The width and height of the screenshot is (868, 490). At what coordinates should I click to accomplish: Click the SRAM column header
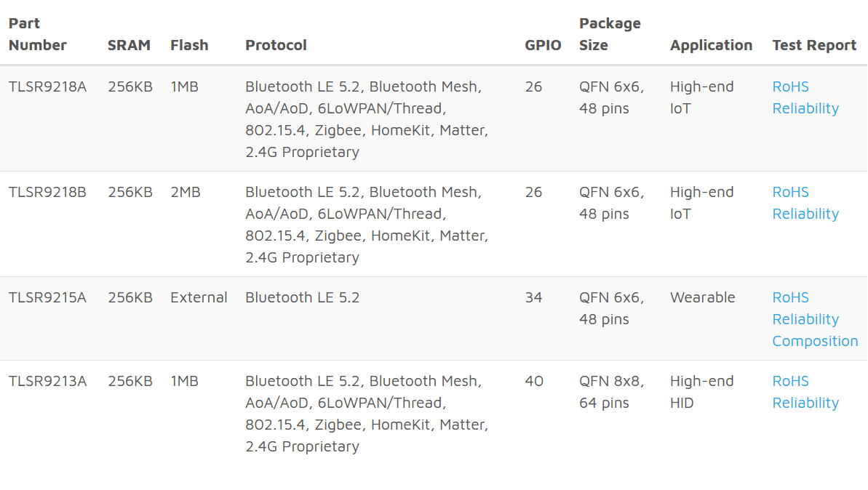click(x=129, y=45)
